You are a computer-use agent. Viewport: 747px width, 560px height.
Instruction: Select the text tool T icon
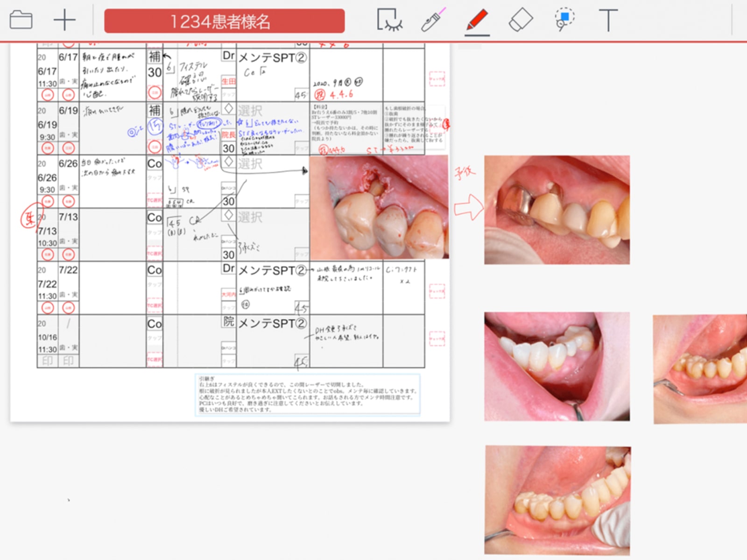(608, 21)
